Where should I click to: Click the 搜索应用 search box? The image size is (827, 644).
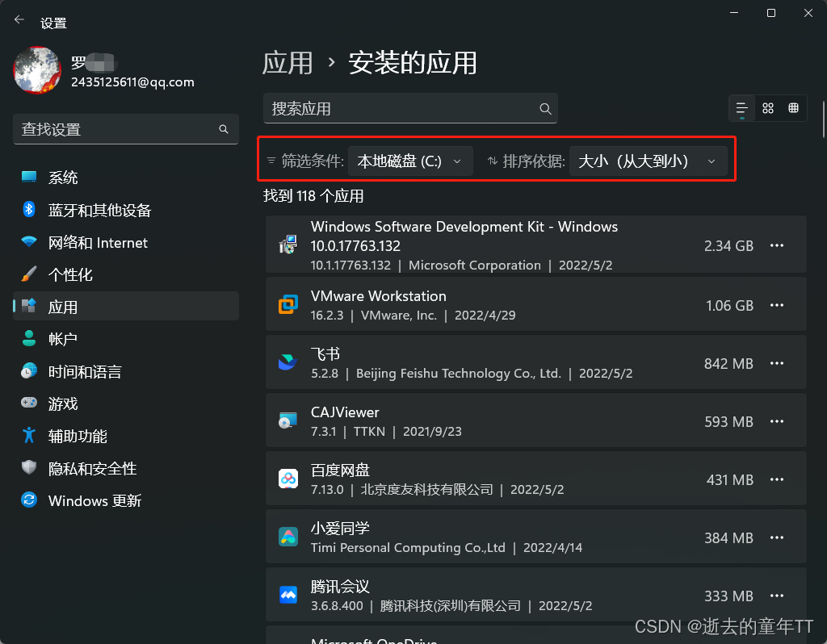[410, 109]
